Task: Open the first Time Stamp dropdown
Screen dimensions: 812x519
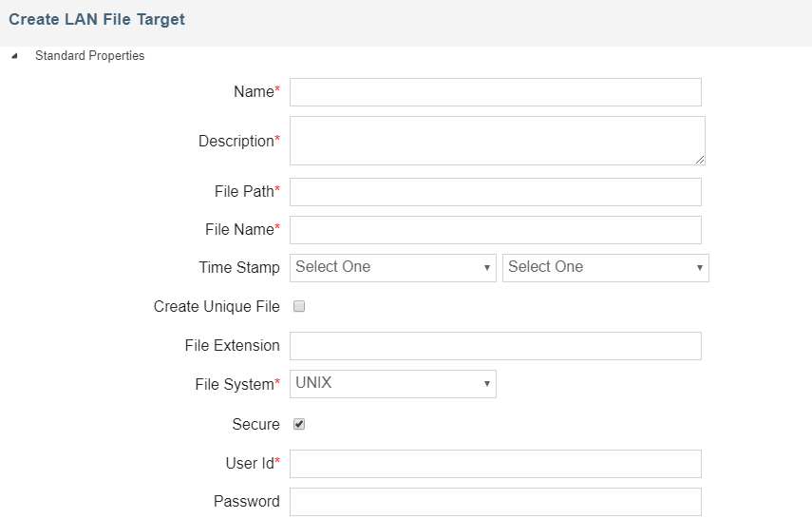Action: (x=392, y=268)
